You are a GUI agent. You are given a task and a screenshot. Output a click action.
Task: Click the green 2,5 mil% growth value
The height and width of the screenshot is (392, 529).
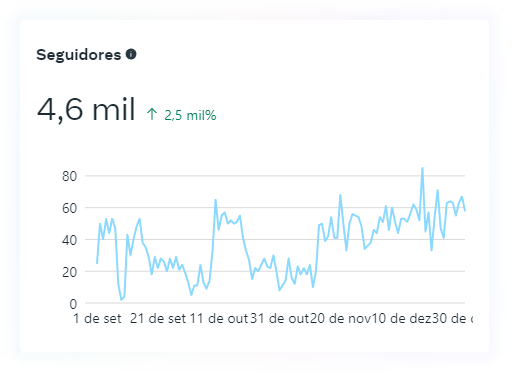click(x=190, y=115)
